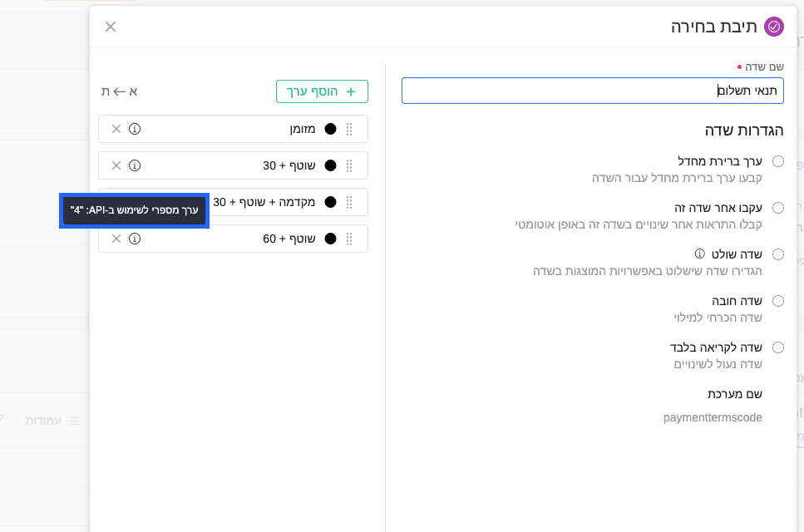Show info icon for שוטף + 60
Viewport: 804px width, 532px height.
pos(135,239)
